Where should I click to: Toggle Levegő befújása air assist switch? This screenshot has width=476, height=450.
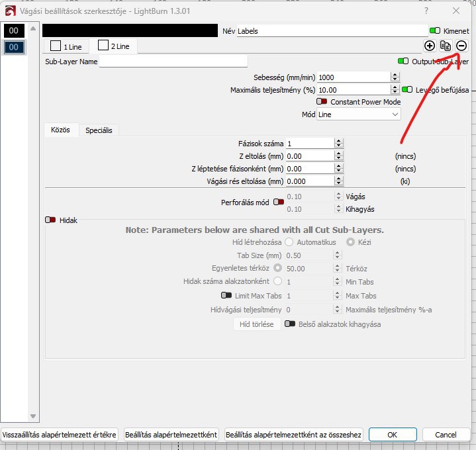point(406,90)
